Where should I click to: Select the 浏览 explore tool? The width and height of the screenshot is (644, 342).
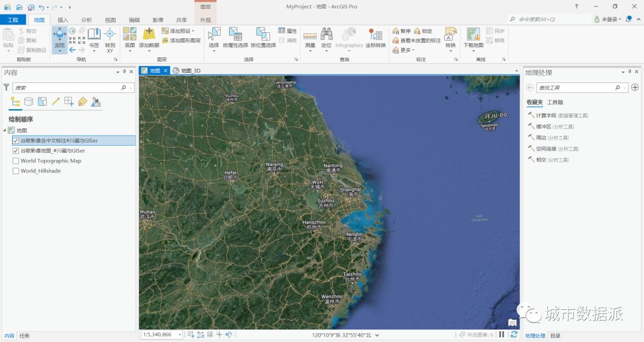[x=60, y=39]
